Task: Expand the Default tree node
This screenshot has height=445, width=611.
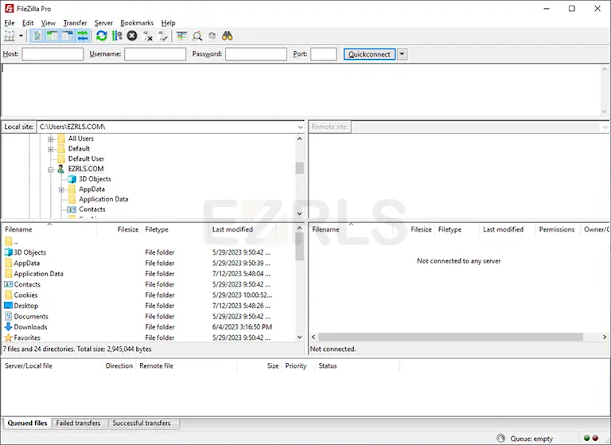Action: [x=51, y=149]
